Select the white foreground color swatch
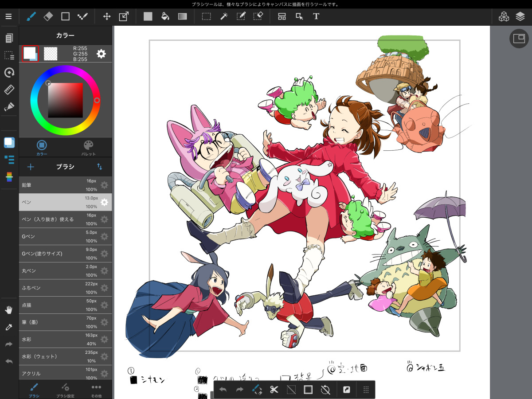This screenshot has width=532, height=399. pyautogui.click(x=30, y=54)
